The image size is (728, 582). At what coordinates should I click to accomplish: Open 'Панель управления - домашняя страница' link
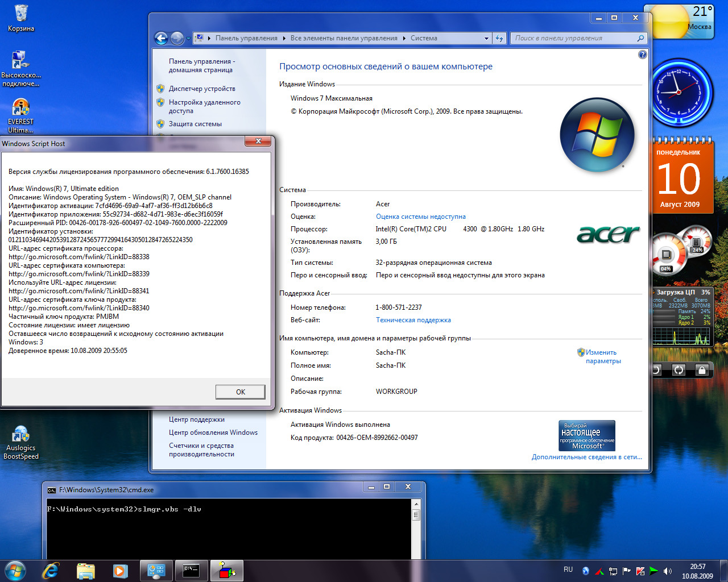(x=201, y=65)
